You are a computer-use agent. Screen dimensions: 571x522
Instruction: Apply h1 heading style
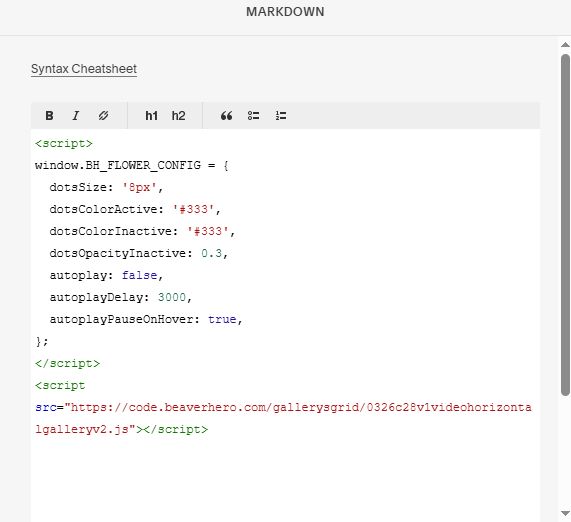[x=151, y=116]
